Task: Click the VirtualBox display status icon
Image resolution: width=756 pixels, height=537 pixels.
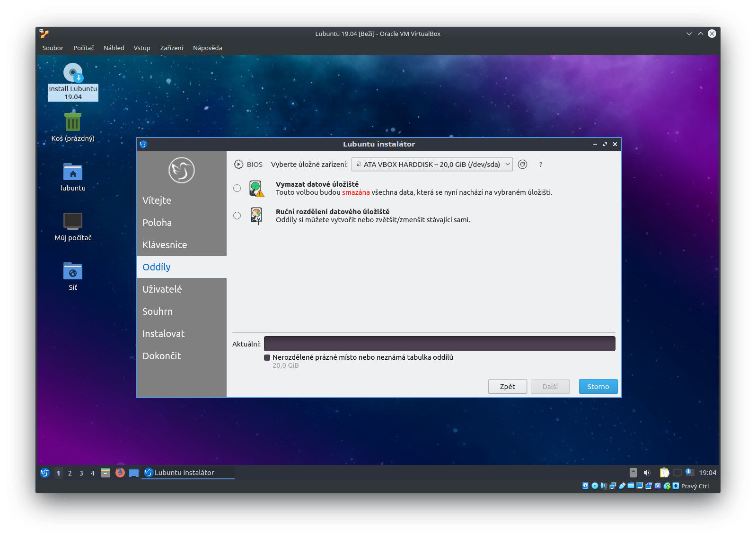Action: (640, 485)
